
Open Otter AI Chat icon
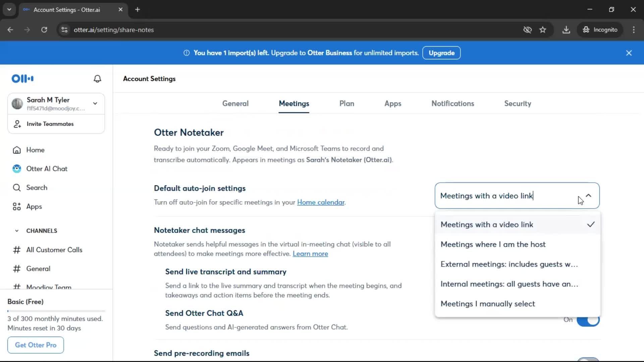[x=17, y=169]
